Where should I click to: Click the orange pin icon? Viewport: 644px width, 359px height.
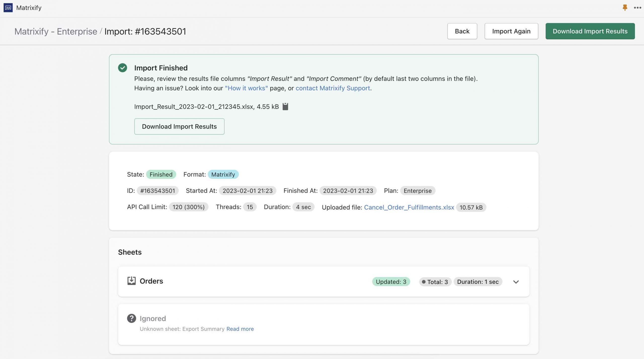(x=625, y=8)
